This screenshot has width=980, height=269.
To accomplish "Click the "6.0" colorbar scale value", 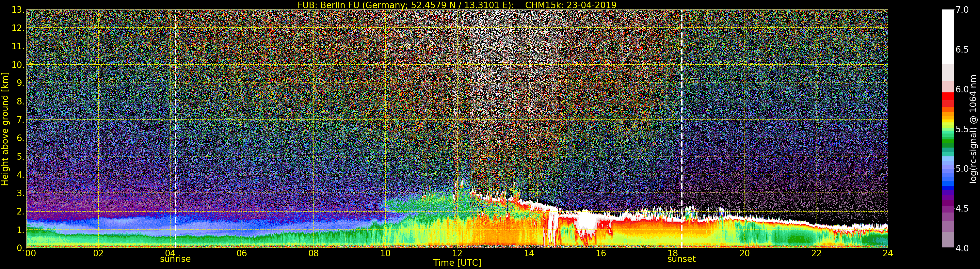I will click(x=962, y=89).
